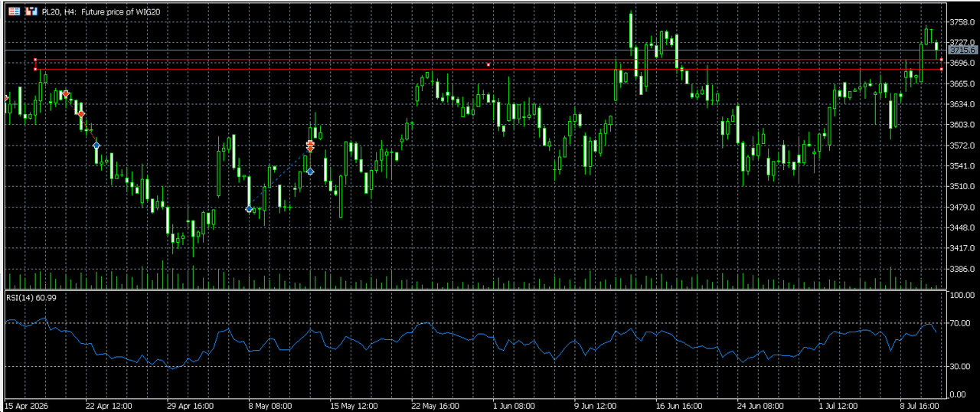Click the 'RSI(14) 60.99' indicator label
This screenshot has width=980, height=412.
click(31, 297)
